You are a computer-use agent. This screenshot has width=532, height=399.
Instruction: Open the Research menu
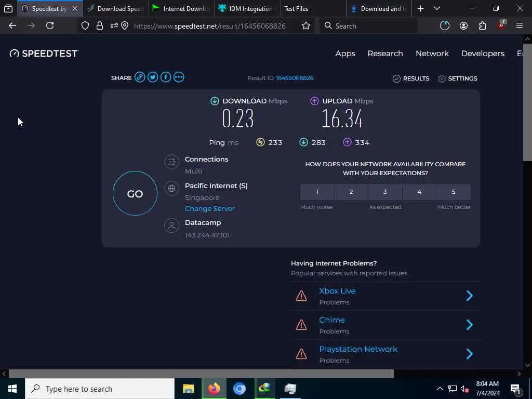point(385,54)
